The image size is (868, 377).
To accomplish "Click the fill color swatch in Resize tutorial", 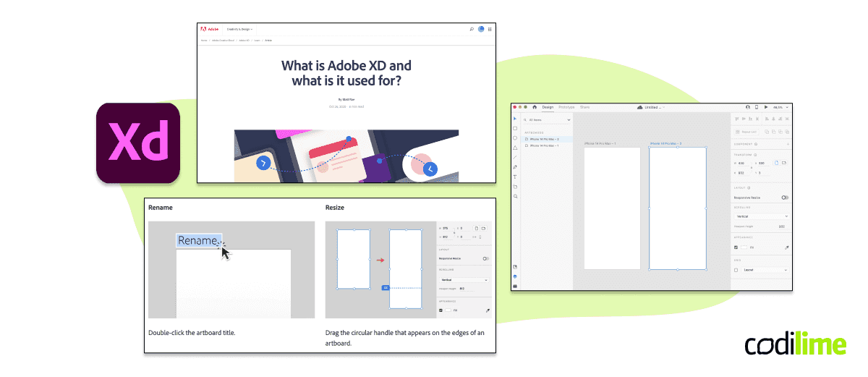I will [x=448, y=310].
